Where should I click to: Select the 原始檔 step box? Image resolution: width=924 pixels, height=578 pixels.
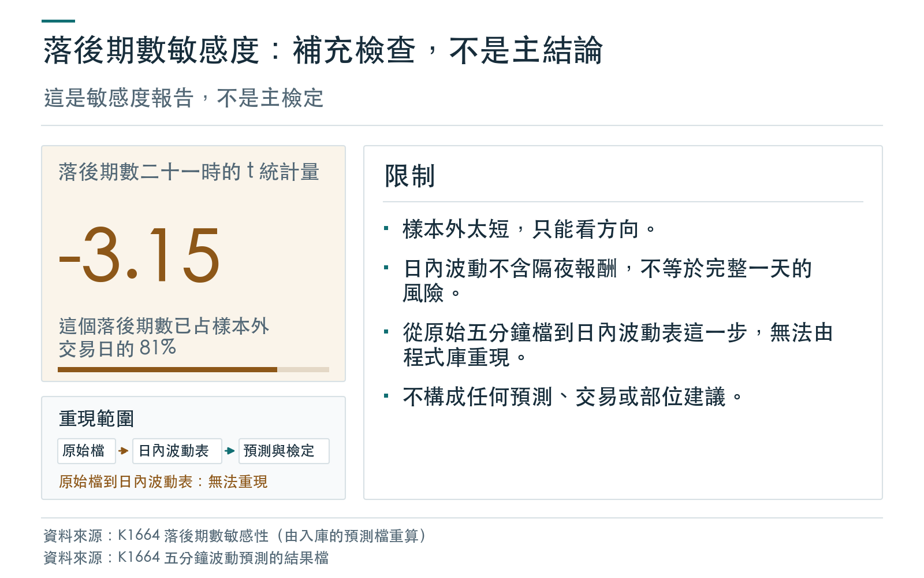(x=87, y=451)
